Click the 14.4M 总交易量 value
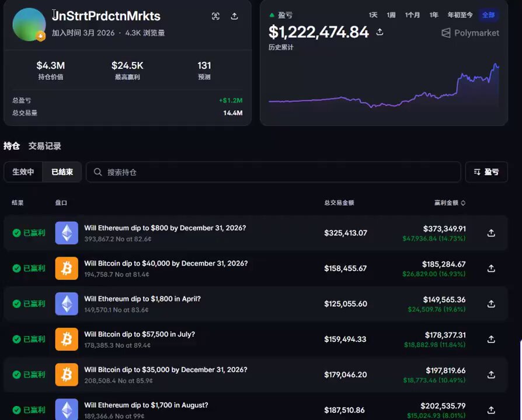 (233, 113)
